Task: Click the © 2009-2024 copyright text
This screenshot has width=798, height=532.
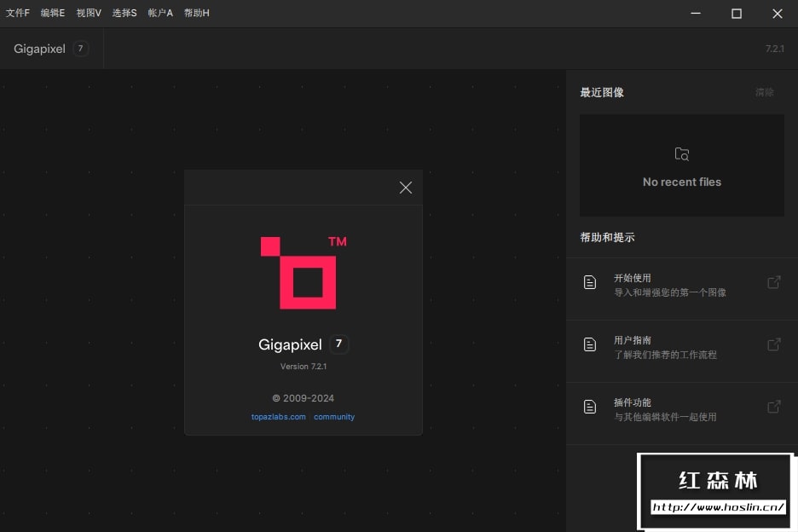Action: (x=304, y=399)
